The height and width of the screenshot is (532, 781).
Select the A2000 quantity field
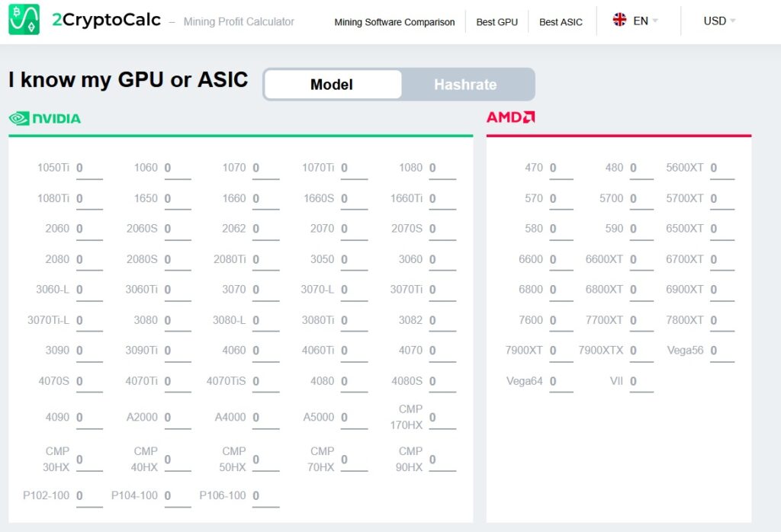click(x=177, y=418)
